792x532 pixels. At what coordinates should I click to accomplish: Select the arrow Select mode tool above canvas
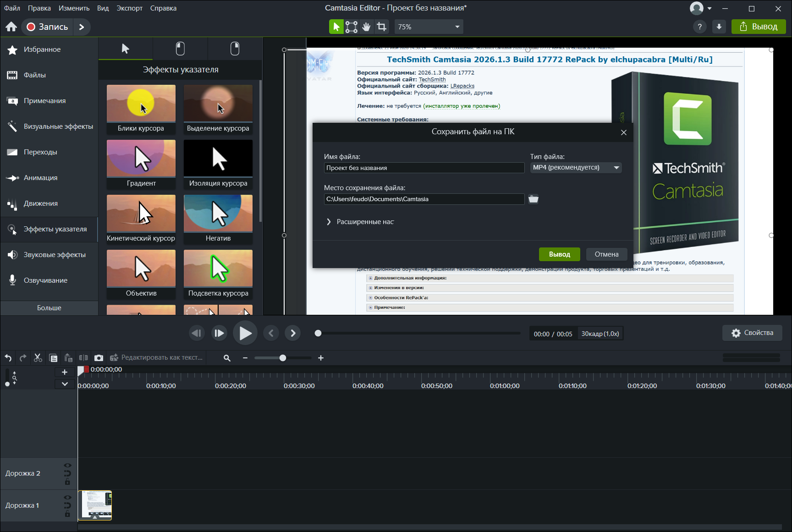click(336, 27)
